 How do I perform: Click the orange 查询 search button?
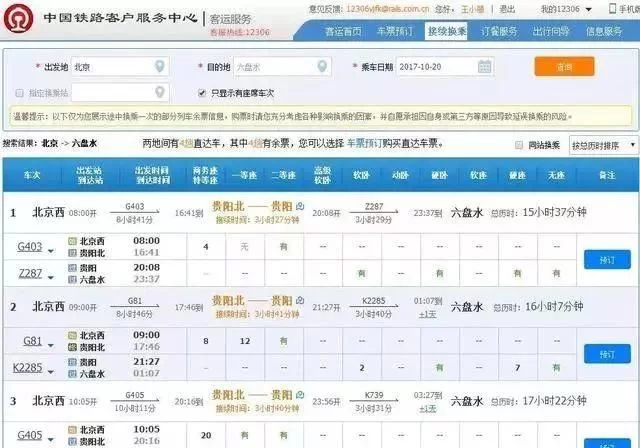pyautogui.click(x=564, y=67)
